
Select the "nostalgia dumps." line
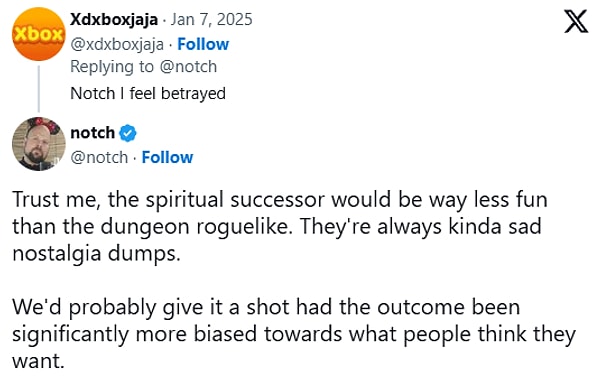coord(96,254)
